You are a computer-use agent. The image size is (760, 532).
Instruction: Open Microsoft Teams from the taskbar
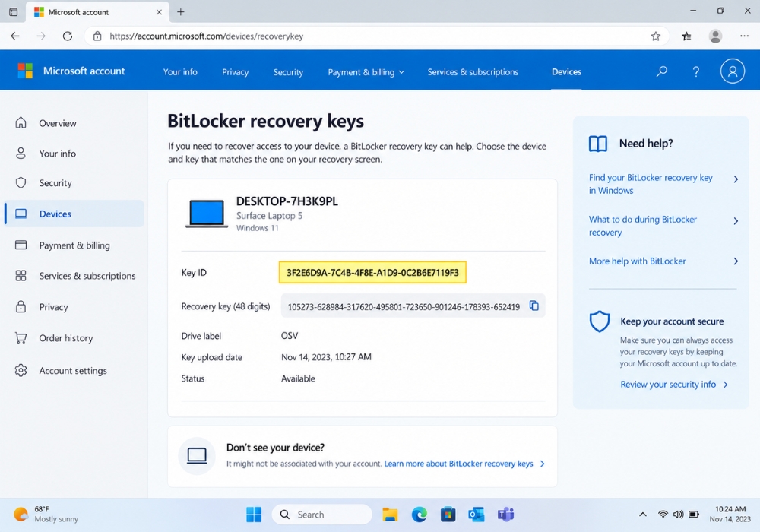click(x=505, y=514)
